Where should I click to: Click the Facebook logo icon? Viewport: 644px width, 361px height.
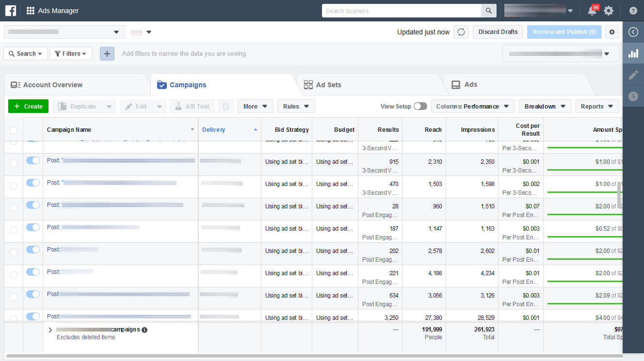11,11
